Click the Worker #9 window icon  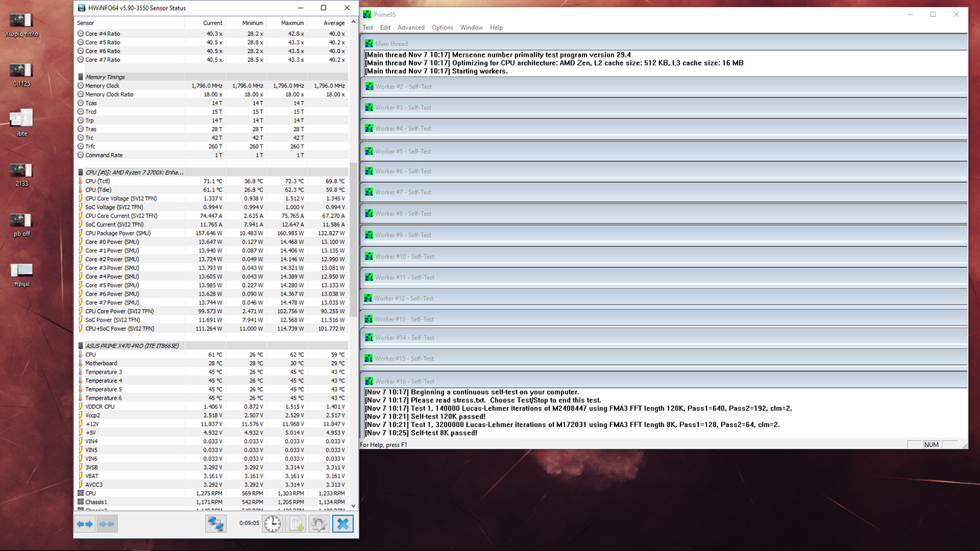pyautogui.click(x=369, y=235)
